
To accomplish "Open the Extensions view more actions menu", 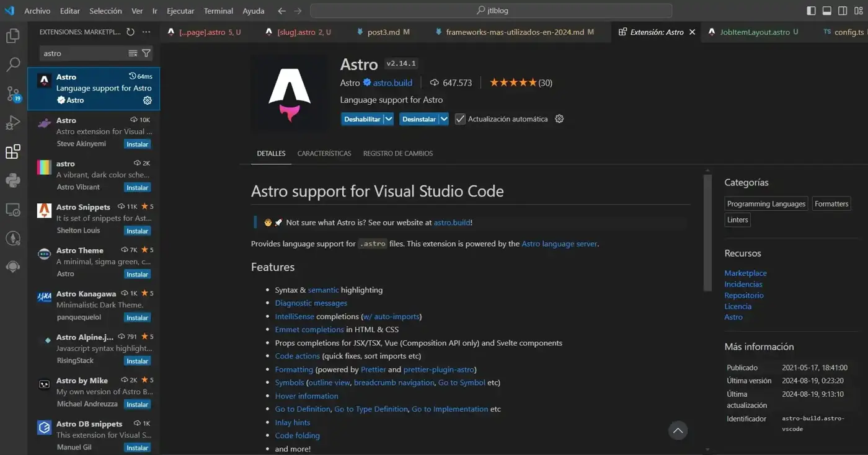I will (x=146, y=32).
